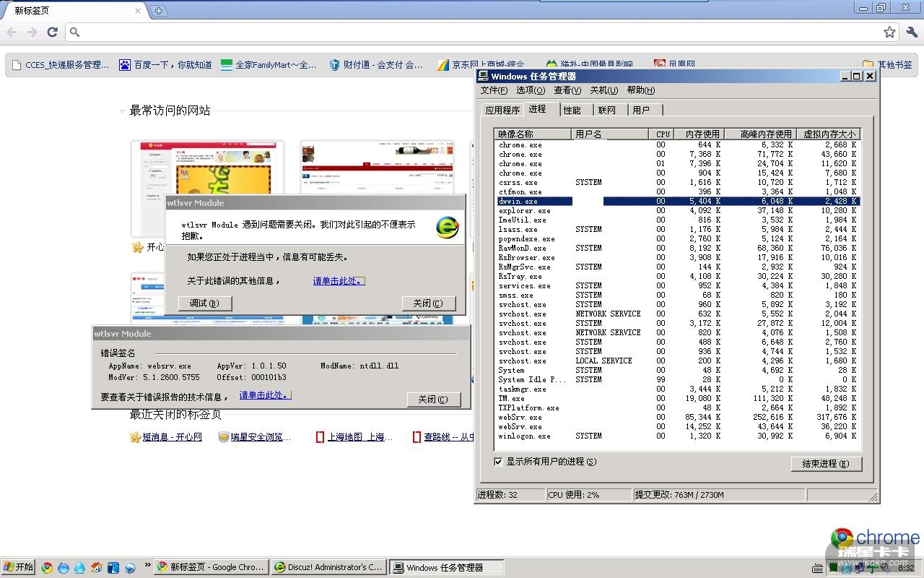
Task: Open Task Manager 帮助(H) menu
Action: click(641, 90)
